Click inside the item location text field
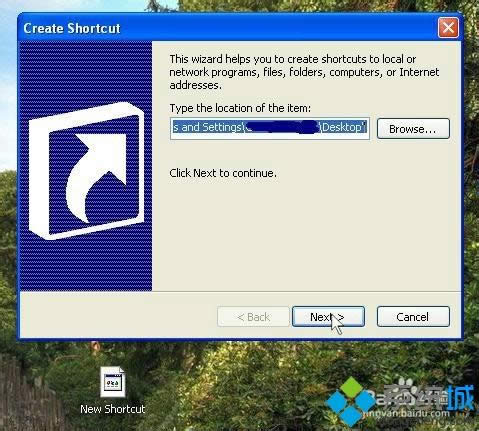Screen dimensions: 479x431 click(270, 128)
